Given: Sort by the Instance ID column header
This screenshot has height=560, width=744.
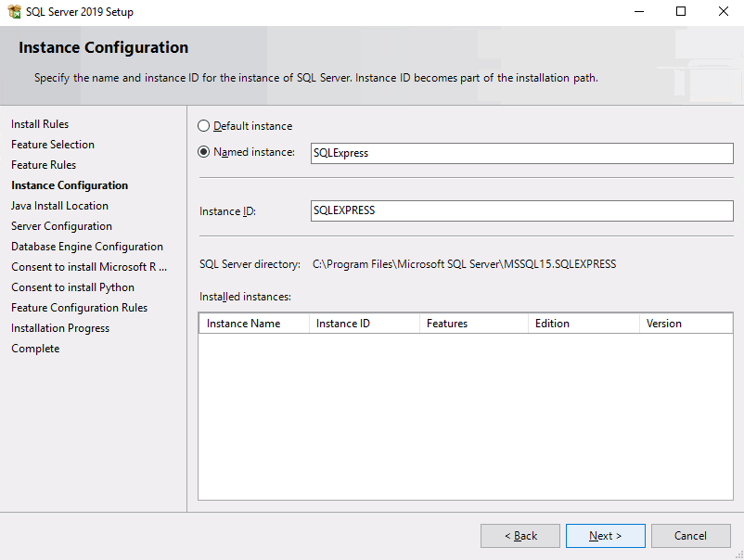Looking at the screenshot, I should click(365, 324).
